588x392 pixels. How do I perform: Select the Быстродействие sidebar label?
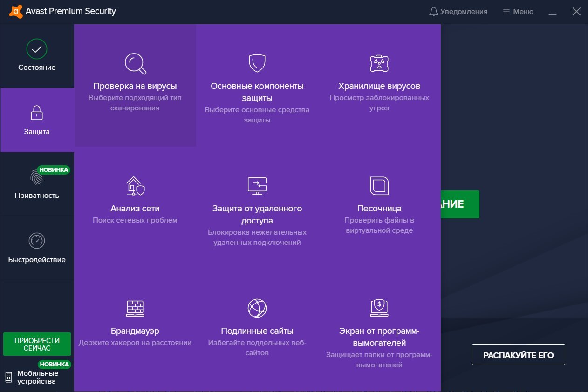37,260
